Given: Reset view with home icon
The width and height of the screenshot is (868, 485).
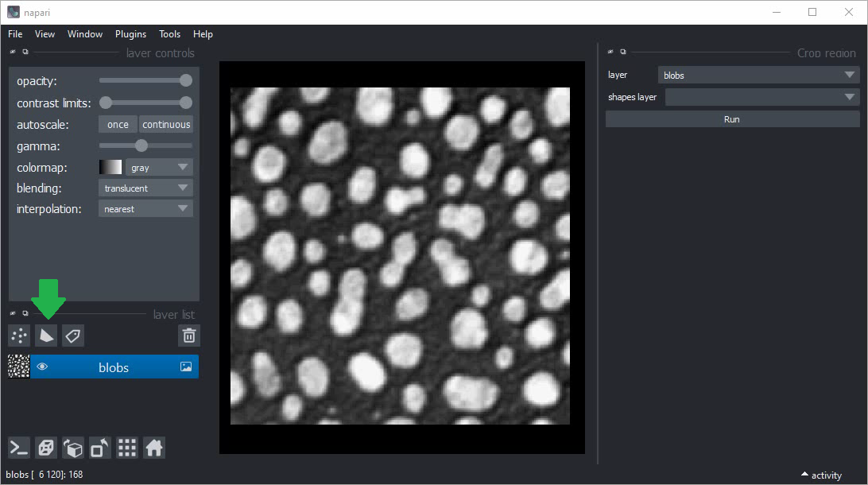Looking at the screenshot, I should point(154,448).
